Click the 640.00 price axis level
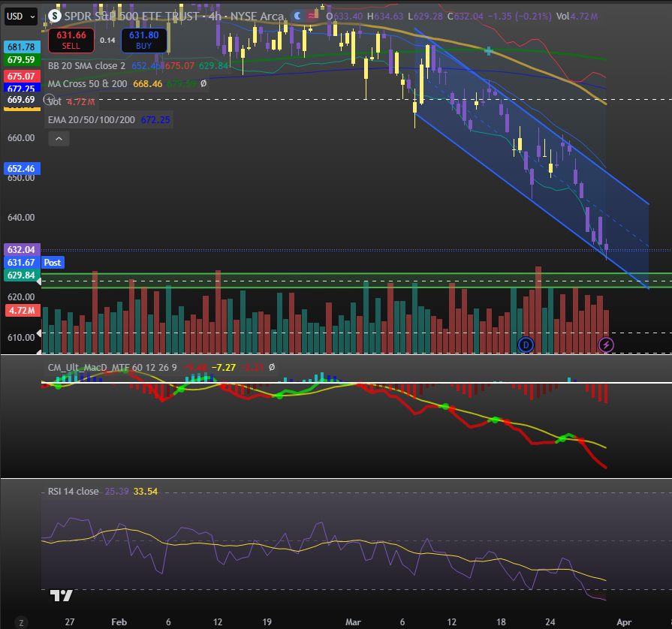This screenshot has width=672, height=629. coord(21,218)
